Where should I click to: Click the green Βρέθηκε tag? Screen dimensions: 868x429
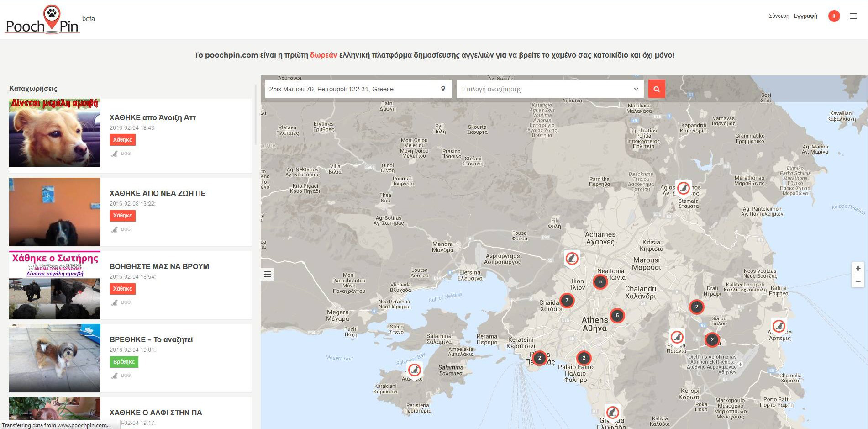(x=124, y=362)
